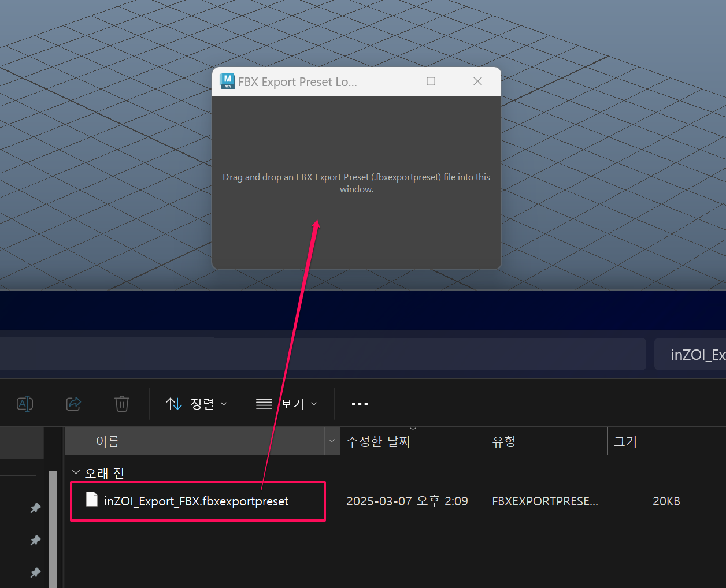This screenshot has height=588, width=726.
Task: Click the Maya icon in the title bar
Action: 227,81
